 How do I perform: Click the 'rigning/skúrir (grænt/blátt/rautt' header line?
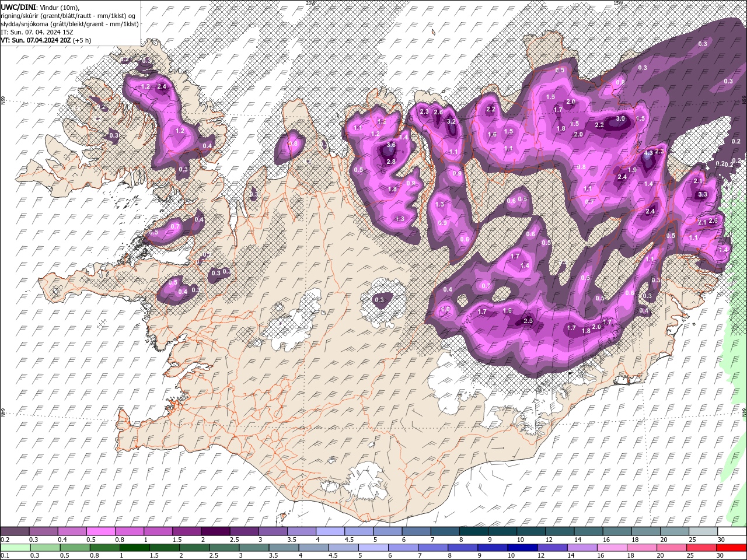pos(68,15)
